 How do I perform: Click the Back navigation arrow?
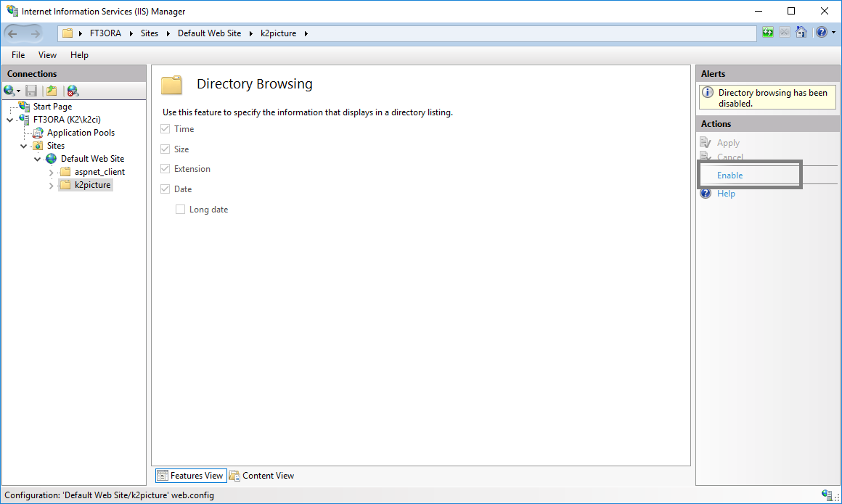pyautogui.click(x=13, y=34)
